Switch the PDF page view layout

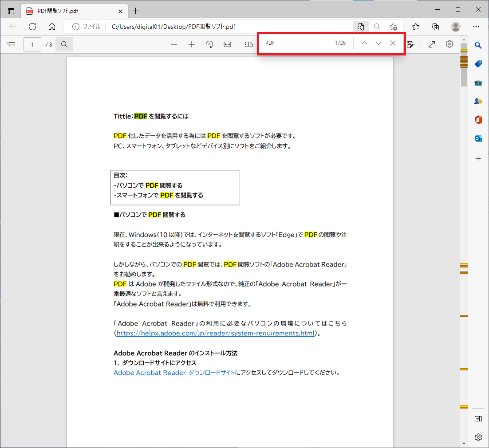click(x=248, y=45)
